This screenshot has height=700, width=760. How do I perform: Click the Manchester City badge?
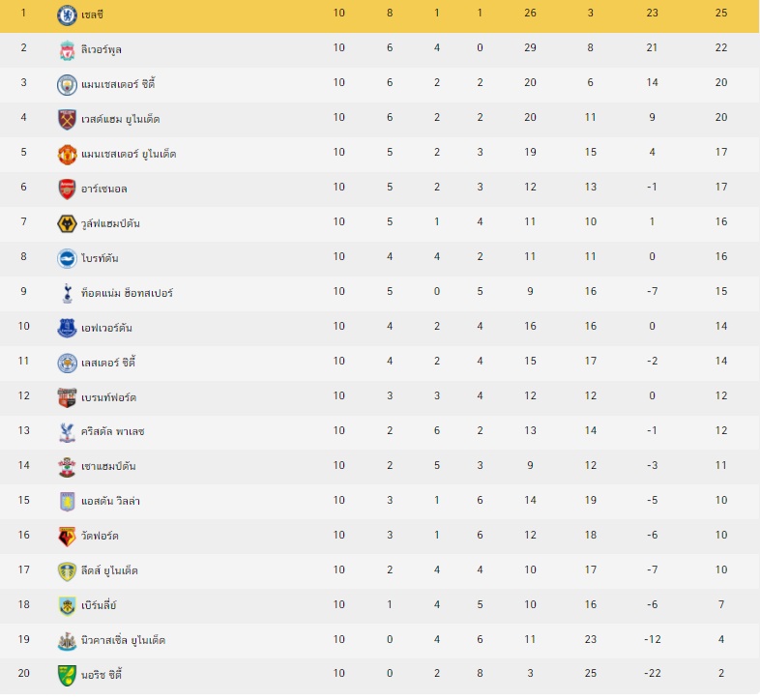tap(67, 85)
